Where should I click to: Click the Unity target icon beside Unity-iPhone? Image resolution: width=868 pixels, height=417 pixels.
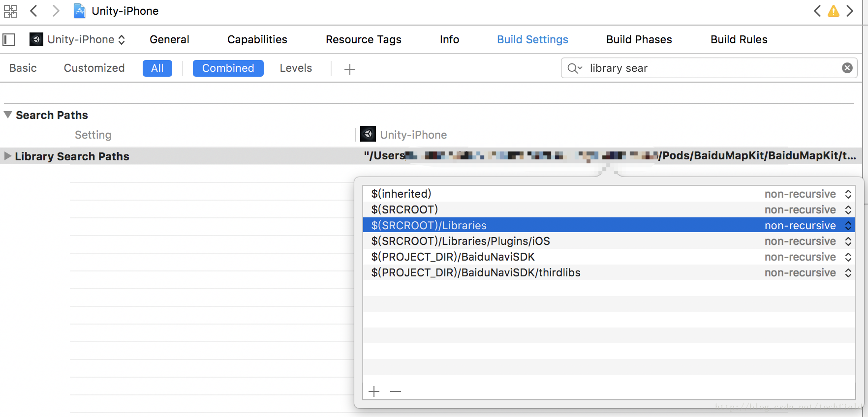tap(36, 39)
